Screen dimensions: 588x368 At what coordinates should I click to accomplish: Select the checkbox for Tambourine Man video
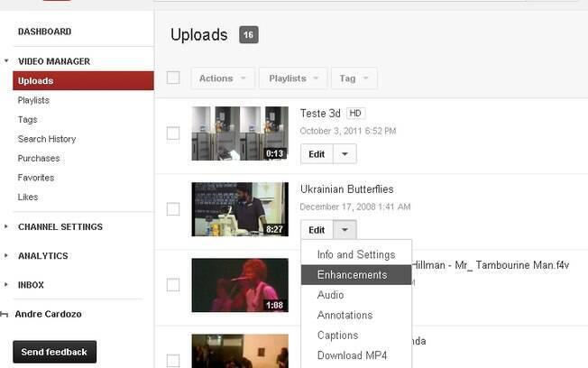(173, 285)
